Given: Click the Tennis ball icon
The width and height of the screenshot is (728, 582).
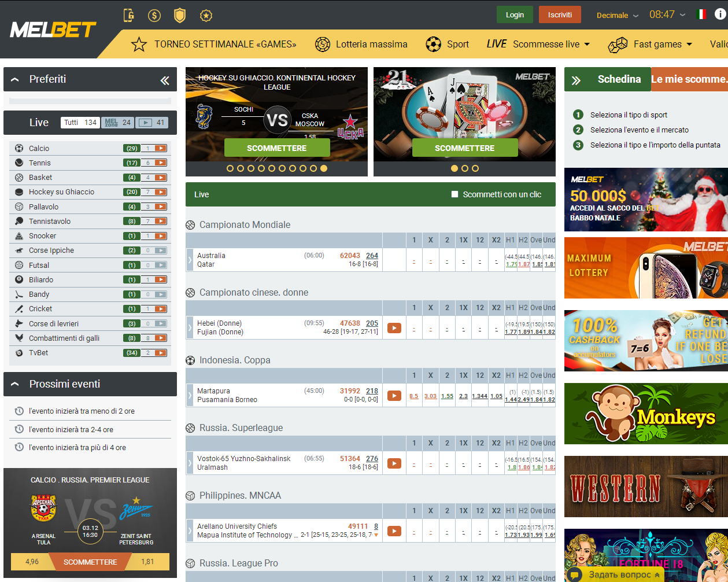Looking at the screenshot, I should [19, 163].
